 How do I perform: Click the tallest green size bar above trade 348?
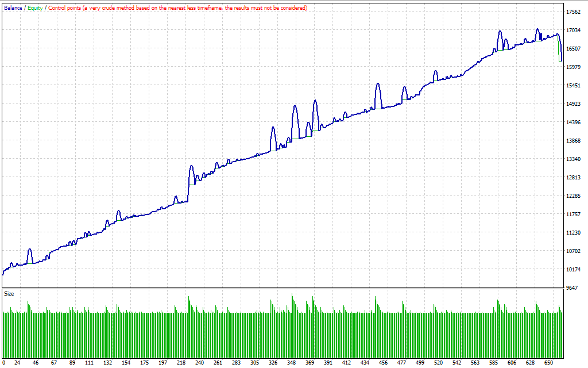point(292,295)
